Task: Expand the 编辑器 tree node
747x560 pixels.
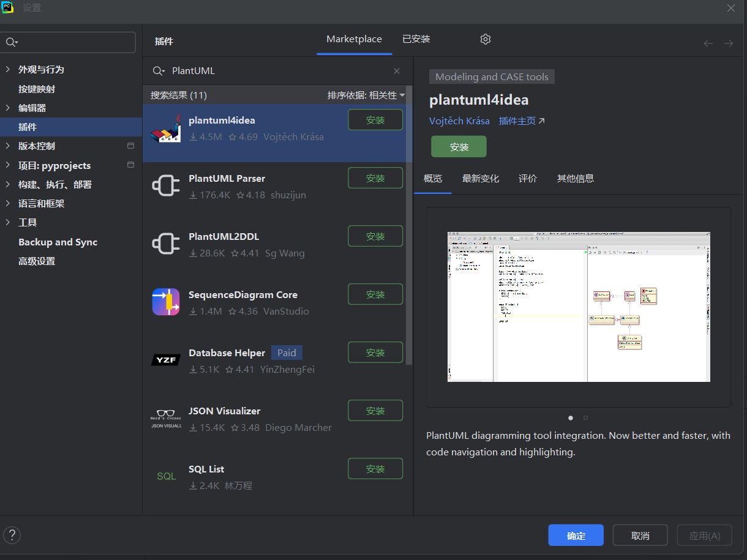Action: [8, 108]
